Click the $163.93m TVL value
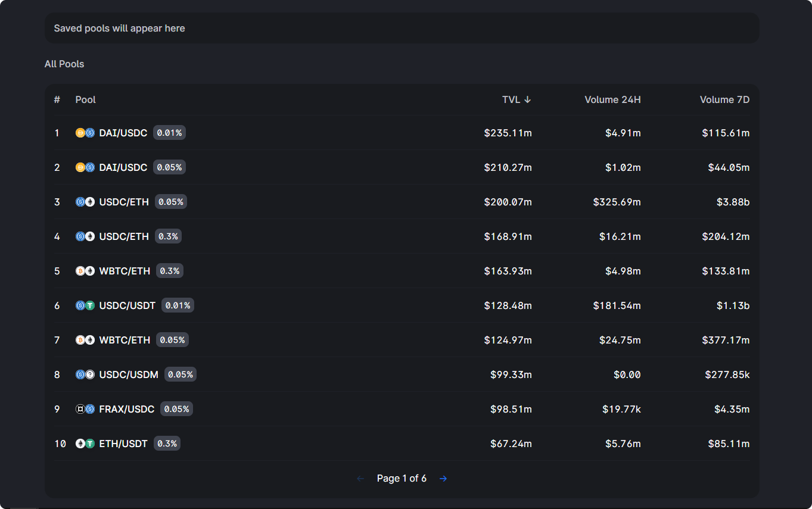 click(508, 271)
